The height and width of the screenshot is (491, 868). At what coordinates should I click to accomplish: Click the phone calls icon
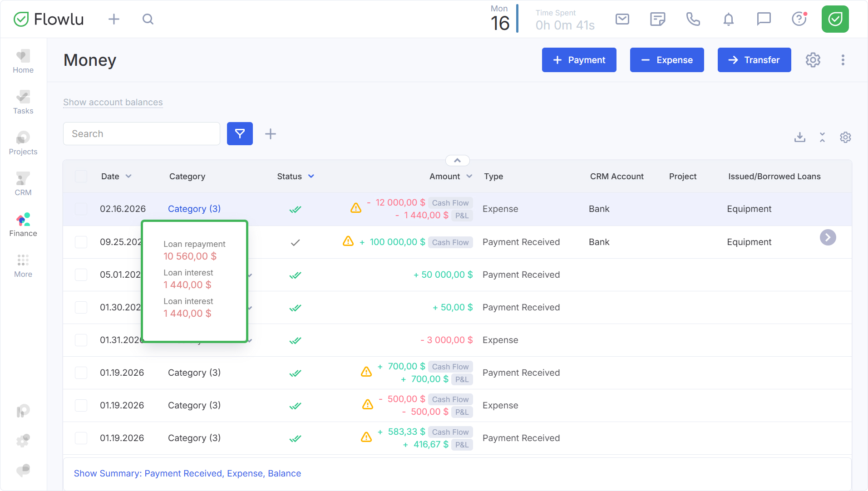point(693,19)
